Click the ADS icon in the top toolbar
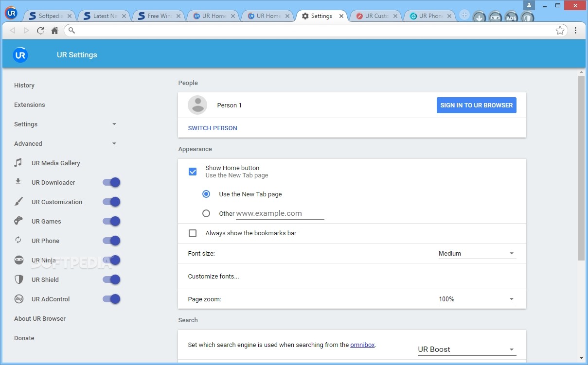 (x=511, y=17)
